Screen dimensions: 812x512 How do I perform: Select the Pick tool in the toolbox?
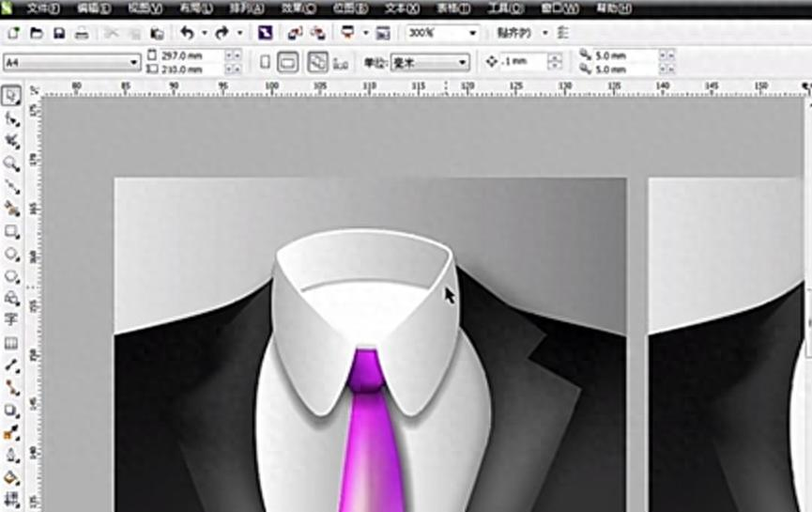[12, 96]
